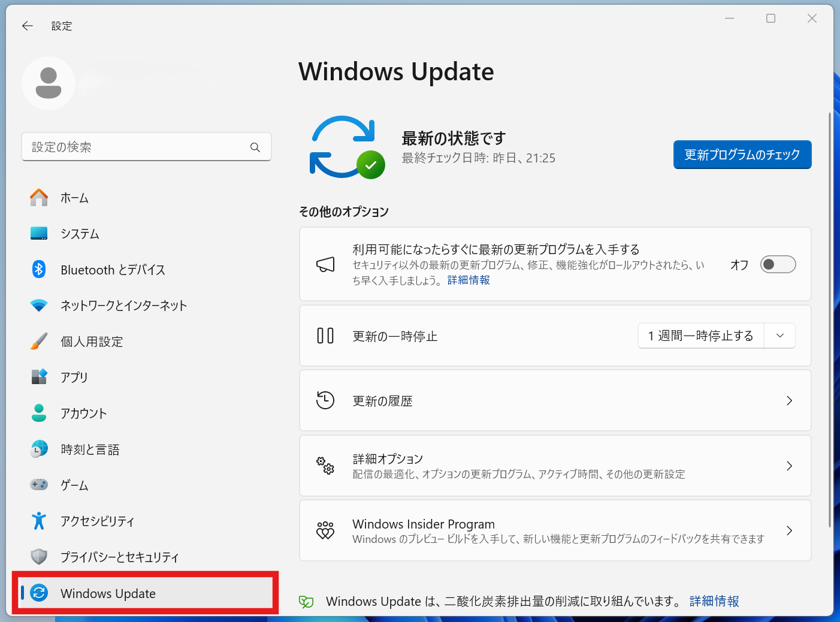Screen dimensions: 840x622
Task: Click 最終チェック日時 timestamp text
Action: [479, 158]
